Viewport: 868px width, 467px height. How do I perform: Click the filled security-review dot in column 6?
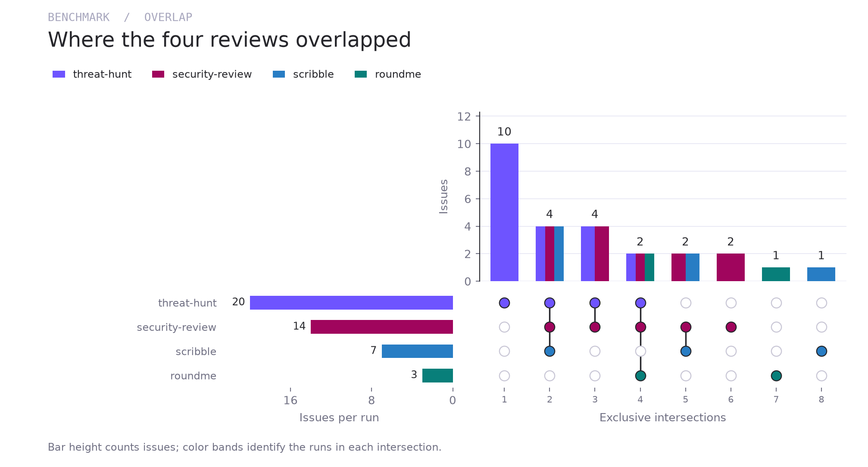pos(731,327)
